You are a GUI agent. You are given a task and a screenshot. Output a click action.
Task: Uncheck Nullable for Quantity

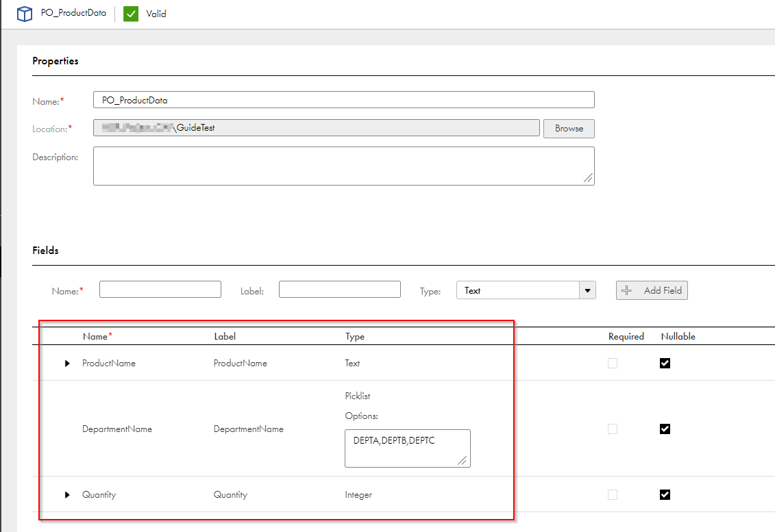click(665, 494)
